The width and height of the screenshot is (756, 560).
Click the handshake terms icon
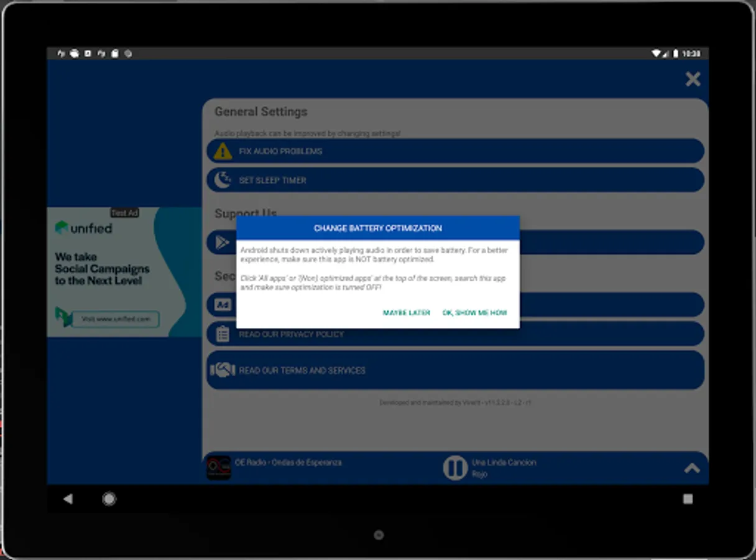(222, 370)
